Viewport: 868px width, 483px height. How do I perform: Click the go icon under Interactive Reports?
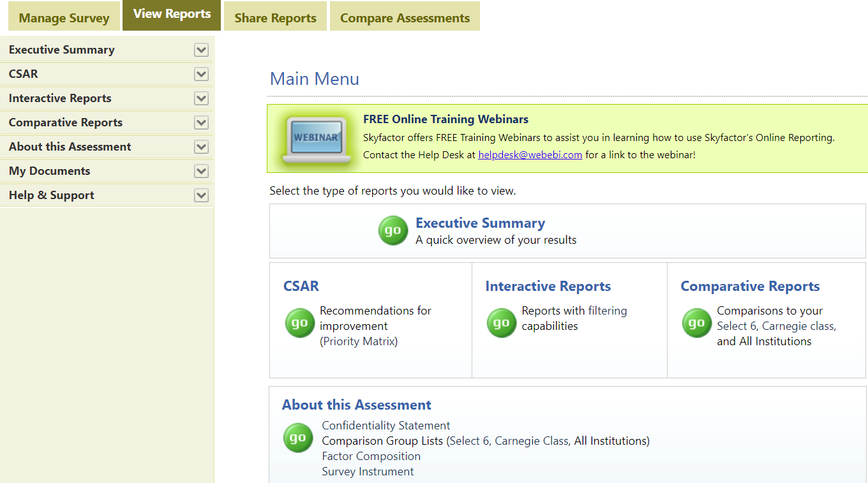coord(502,323)
